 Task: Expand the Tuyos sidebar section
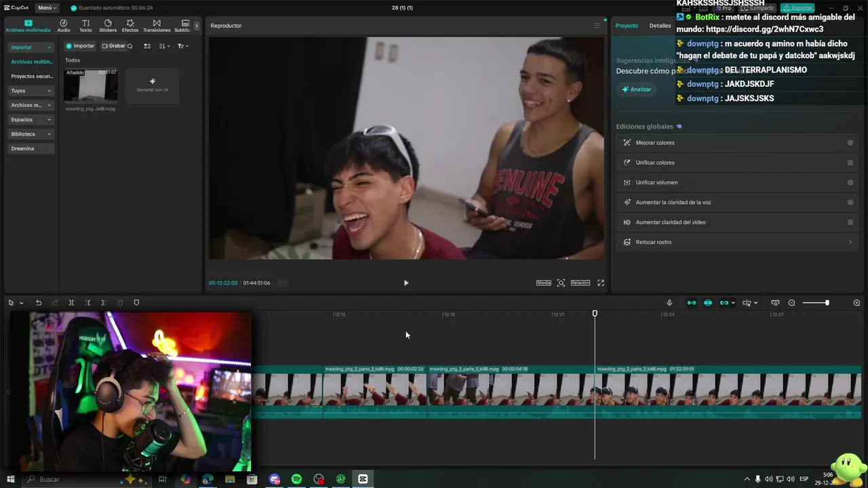point(31,90)
